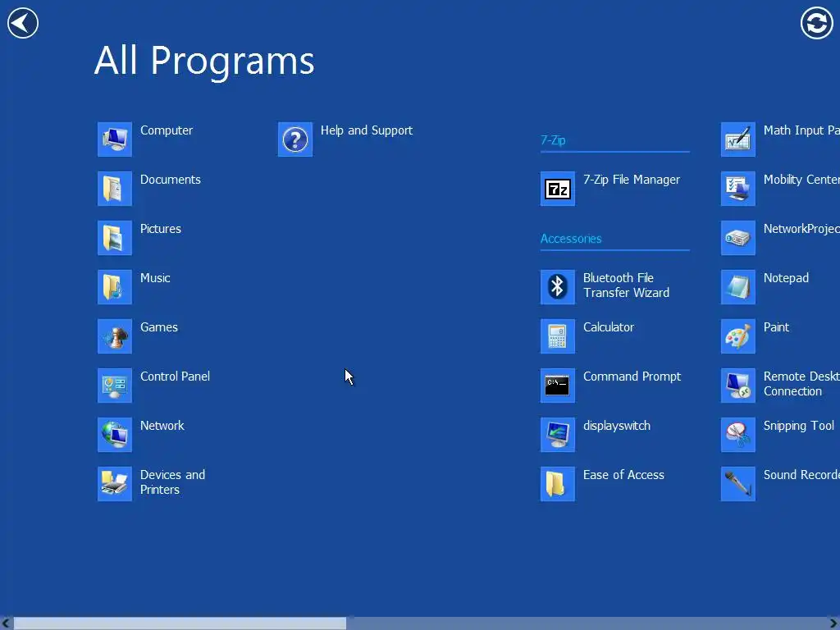Launch the Snipping Tool icon
This screenshot has height=630, width=840.
click(x=738, y=435)
